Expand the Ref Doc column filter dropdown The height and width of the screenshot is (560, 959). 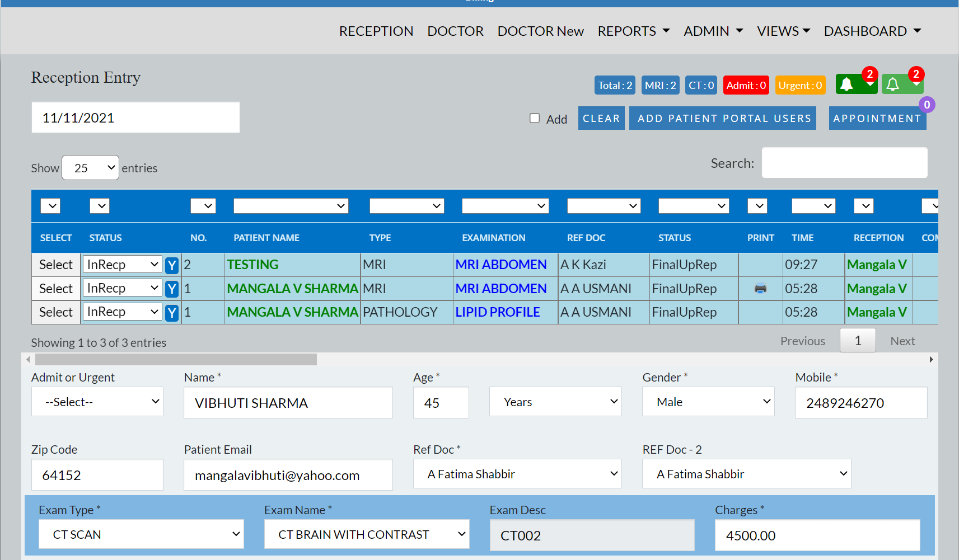point(604,206)
